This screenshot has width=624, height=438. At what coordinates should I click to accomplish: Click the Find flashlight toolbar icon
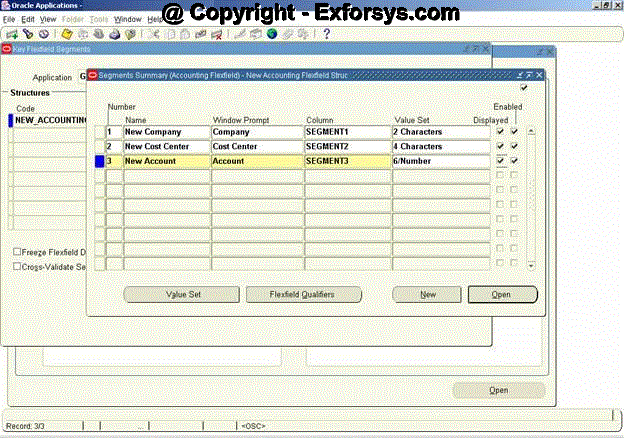27,34
